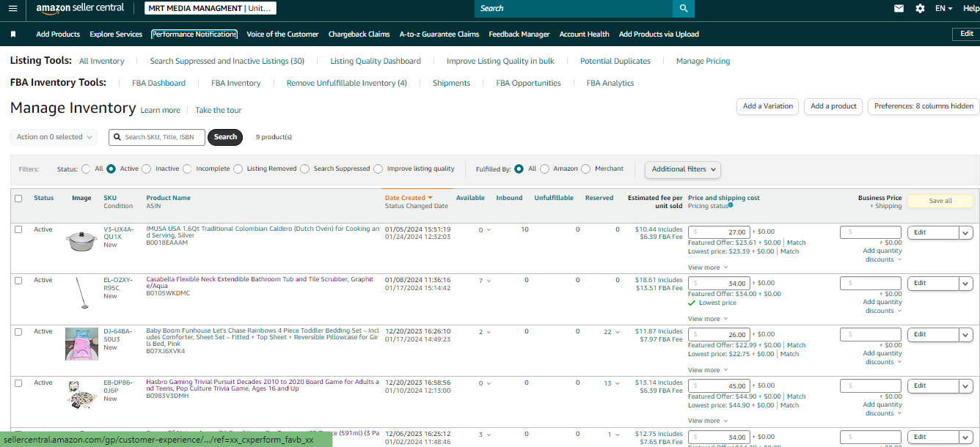Select the Status All radio button
The image size is (980, 447).
coord(87,169)
